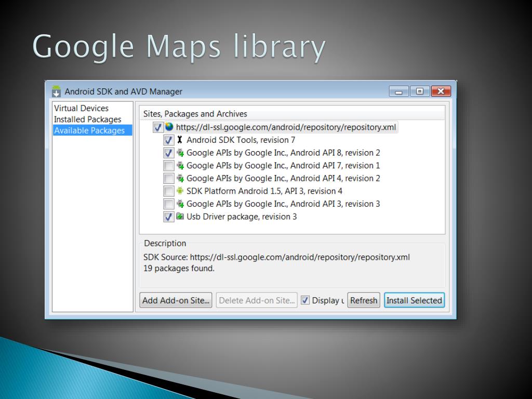The height and width of the screenshot is (399, 532).
Task: Check SDK Platform Android 1.5 checkbox
Action: click(x=169, y=191)
